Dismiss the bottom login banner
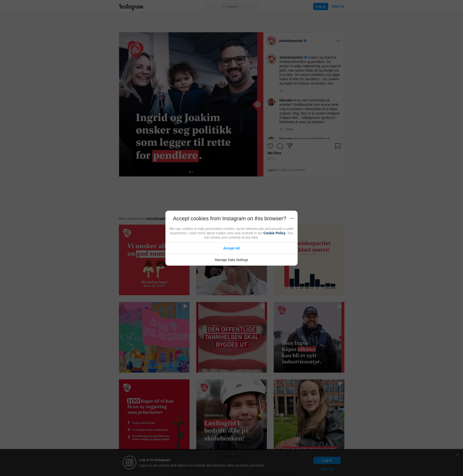Viewport: 463px width, 476px height. pos(457,455)
